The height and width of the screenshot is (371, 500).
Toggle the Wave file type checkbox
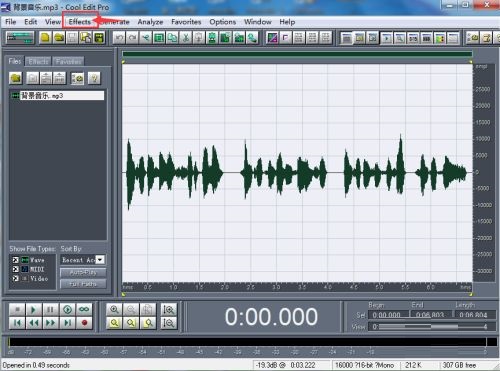tap(15, 260)
